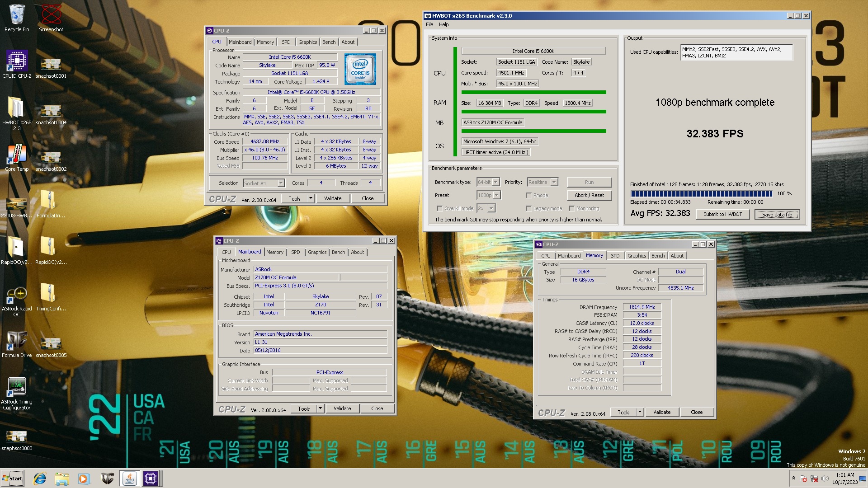Viewport: 868px width, 488px height.
Task: Open Priority Realtime dropdown
Action: (x=542, y=182)
